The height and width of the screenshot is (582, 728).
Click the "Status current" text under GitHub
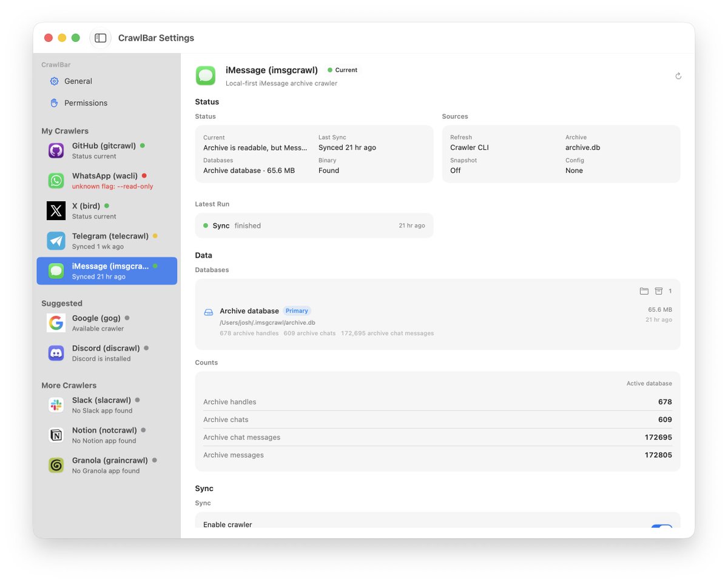click(94, 156)
